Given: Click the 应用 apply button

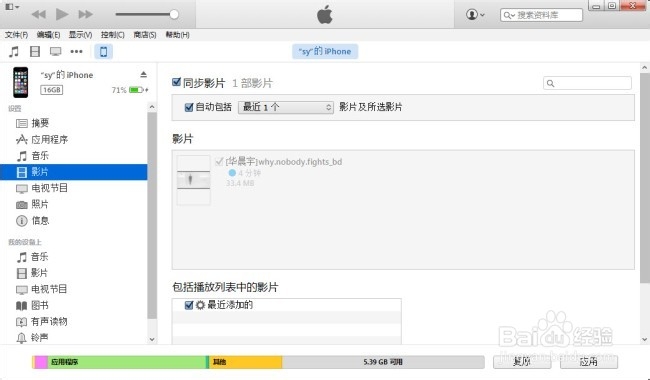Looking at the screenshot, I should point(589,362).
